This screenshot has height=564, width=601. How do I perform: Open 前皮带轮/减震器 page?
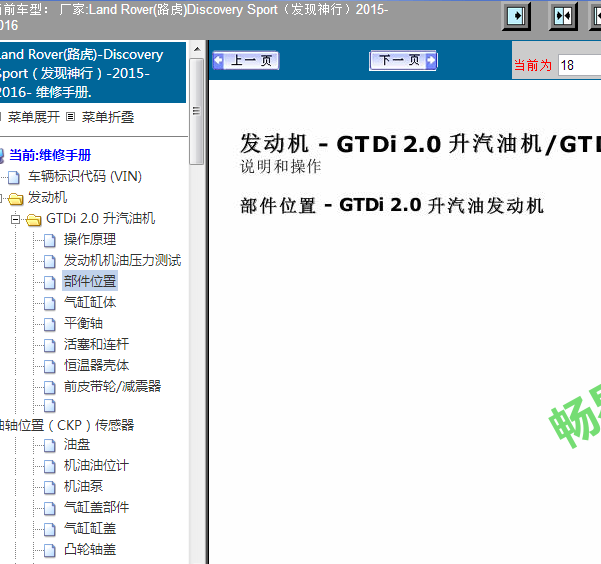coord(112,386)
